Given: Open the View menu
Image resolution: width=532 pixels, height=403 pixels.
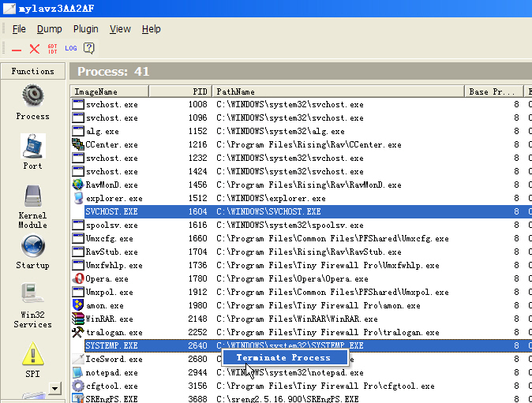Looking at the screenshot, I should [120, 29].
